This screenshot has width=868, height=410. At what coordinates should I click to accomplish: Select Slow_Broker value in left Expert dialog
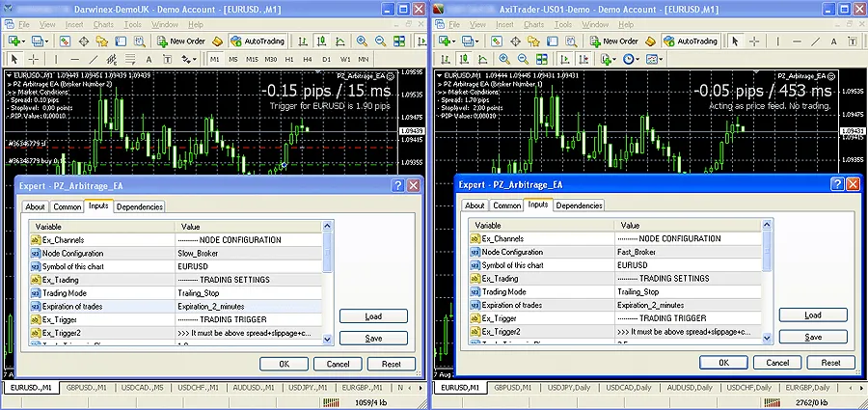pyautogui.click(x=249, y=253)
